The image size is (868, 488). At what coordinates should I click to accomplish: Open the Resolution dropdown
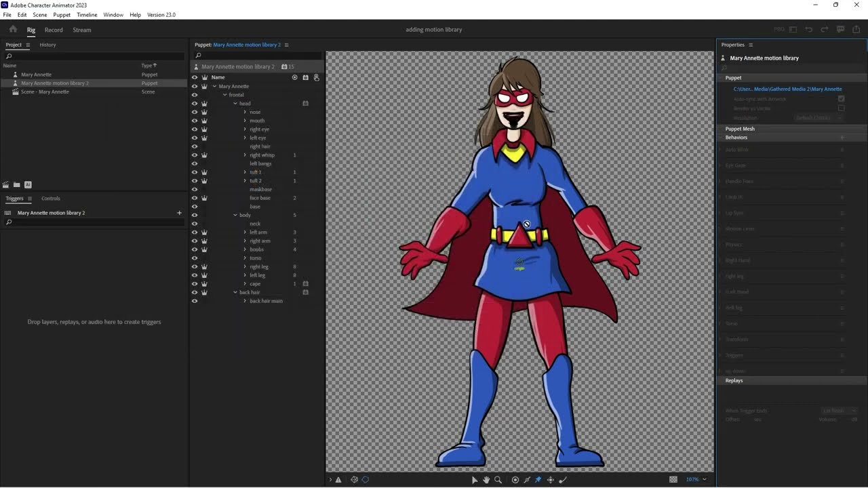click(x=819, y=118)
